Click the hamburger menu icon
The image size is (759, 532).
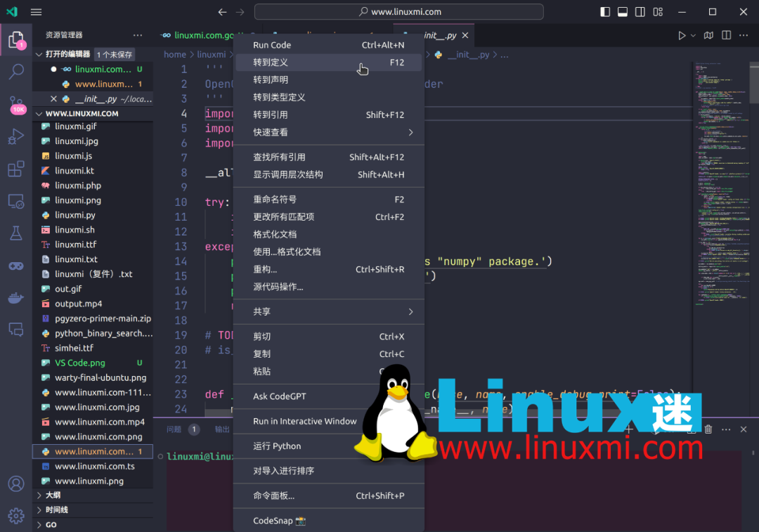pos(37,12)
